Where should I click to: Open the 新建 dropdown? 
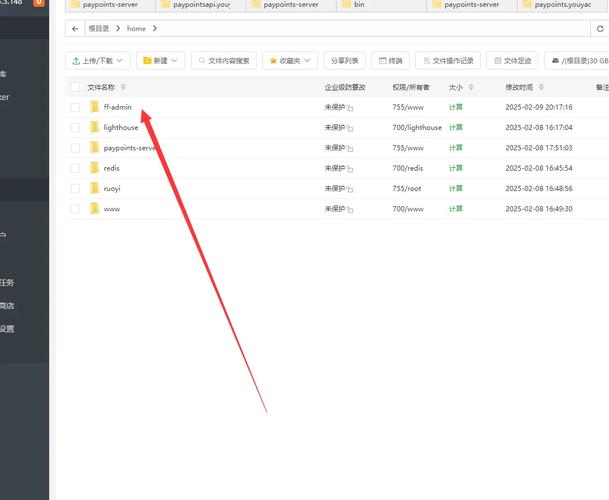tap(160, 61)
